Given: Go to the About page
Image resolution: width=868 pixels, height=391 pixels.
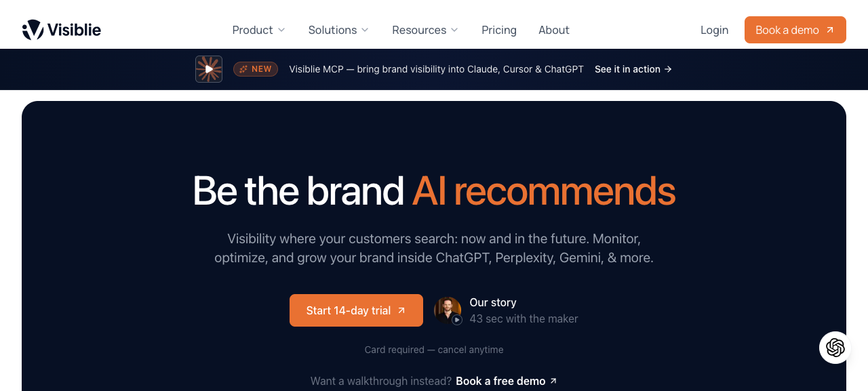Looking at the screenshot, I should tap(554, 30).
